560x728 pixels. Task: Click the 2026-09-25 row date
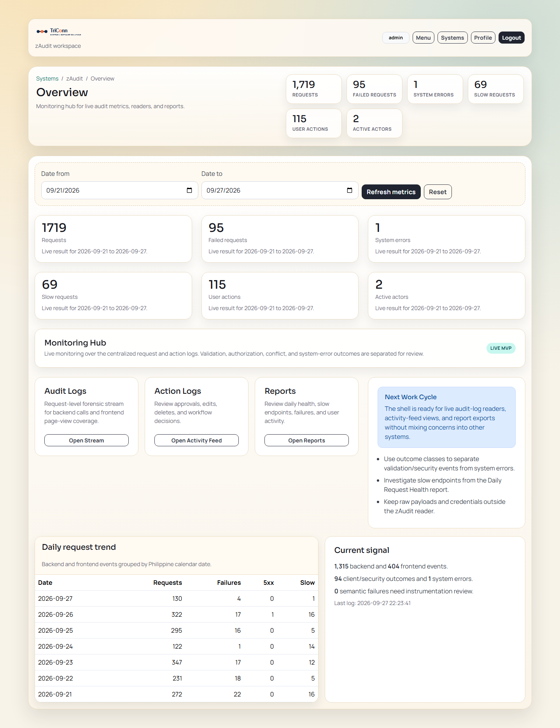(x=56, y=631)
